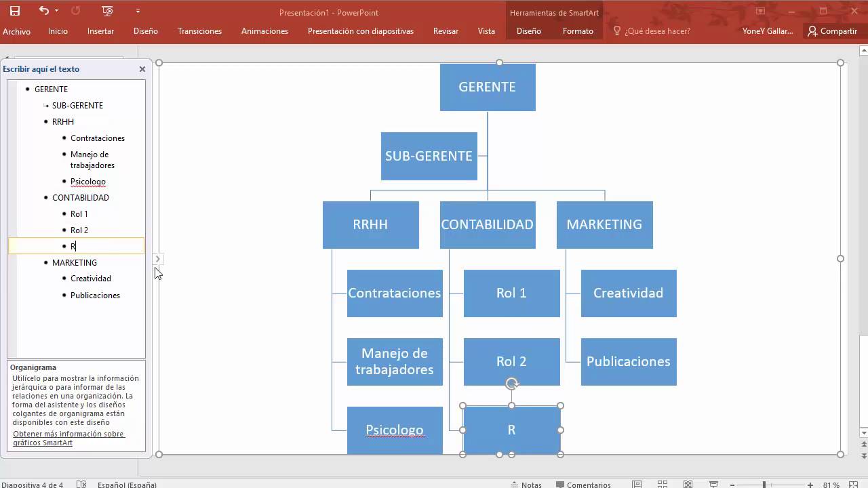Click the Redo icon in quick access toolbar
The width and height of the screenshot is (868, 488).
tap(75, 11)
